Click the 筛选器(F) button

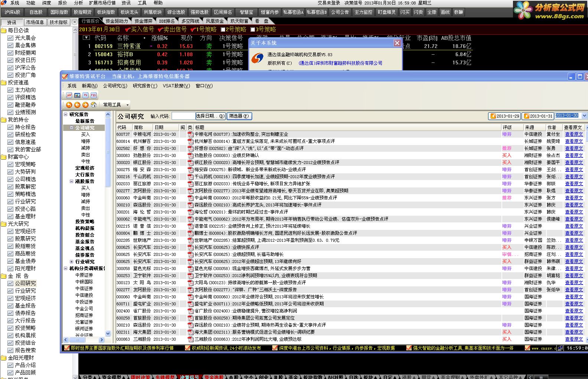click(239, 116)
